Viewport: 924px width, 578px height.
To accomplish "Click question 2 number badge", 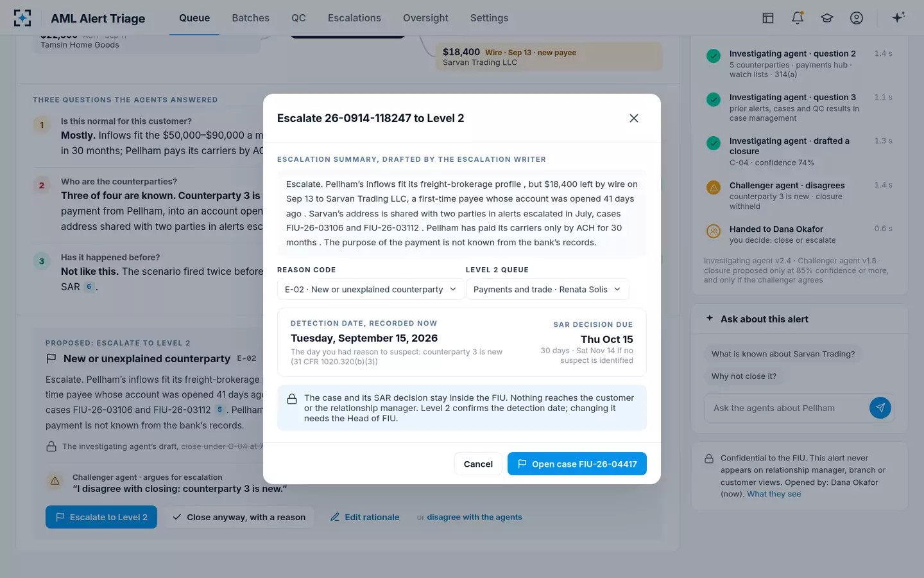I will (42, 185).
